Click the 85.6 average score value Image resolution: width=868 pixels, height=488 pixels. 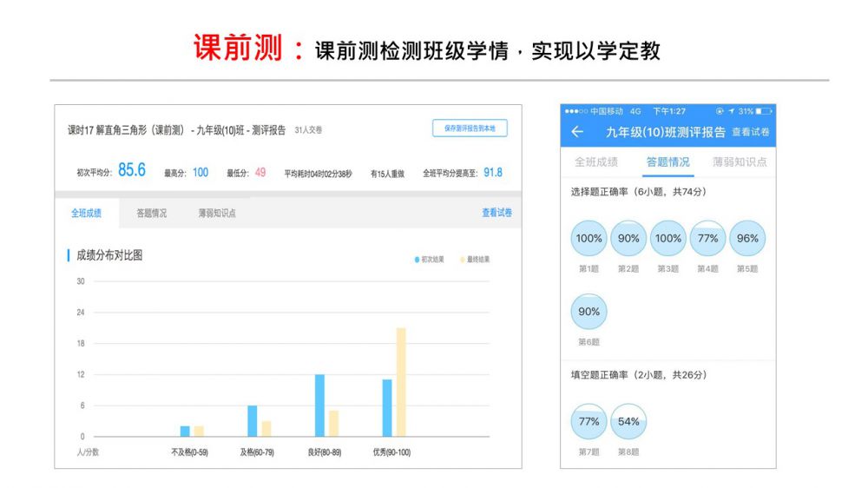point(132,170)
